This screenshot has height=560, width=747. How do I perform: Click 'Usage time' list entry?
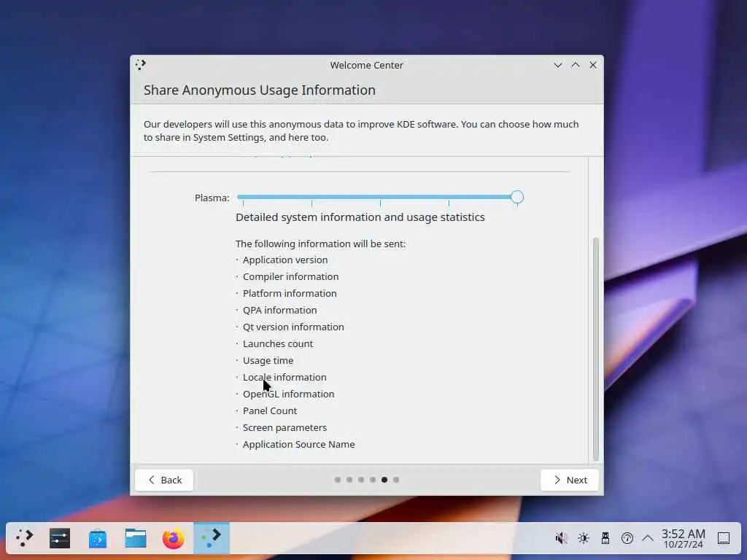[x=268, y=360]
